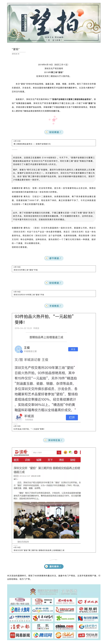Click the WeChat icon in 读特 header

point(70,452)
